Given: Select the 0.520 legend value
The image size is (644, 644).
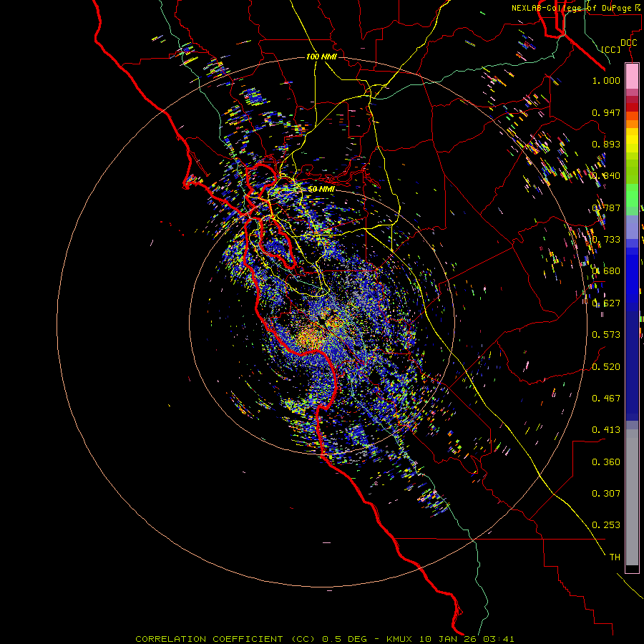Looking at the screenshot, I should click(606, 366).
